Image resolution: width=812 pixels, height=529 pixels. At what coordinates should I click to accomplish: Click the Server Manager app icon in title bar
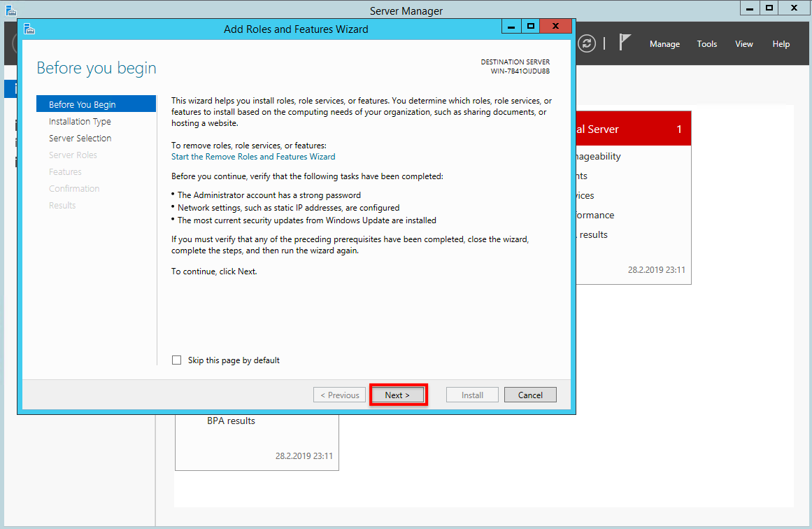[10, 10]
